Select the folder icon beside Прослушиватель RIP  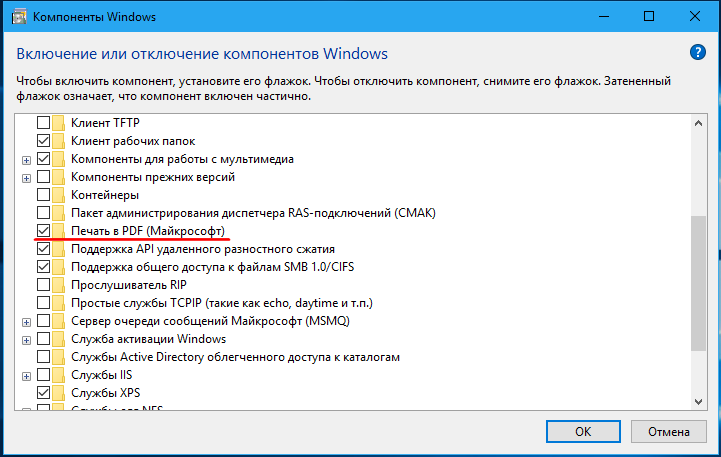(x=58, y=285)
